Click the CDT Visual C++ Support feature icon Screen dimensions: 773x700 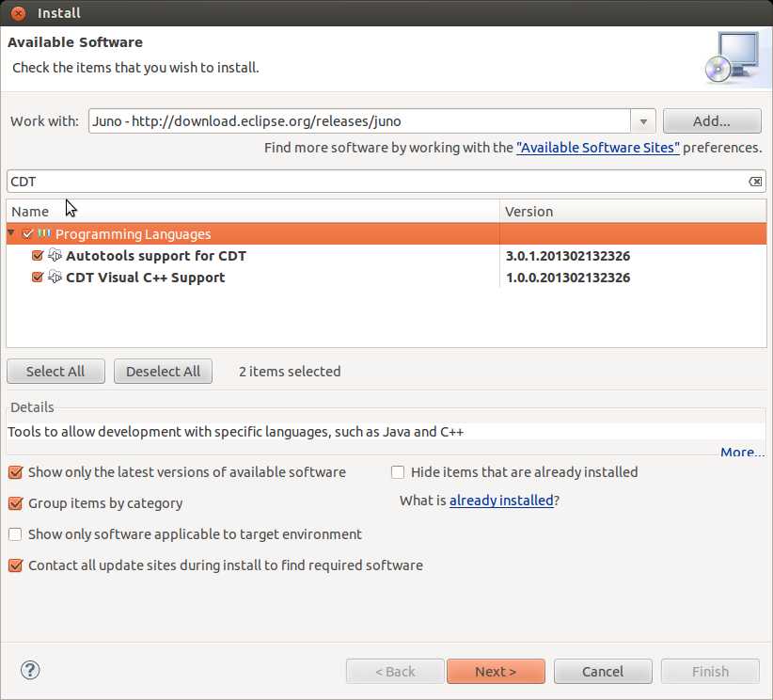pos(55,277)
